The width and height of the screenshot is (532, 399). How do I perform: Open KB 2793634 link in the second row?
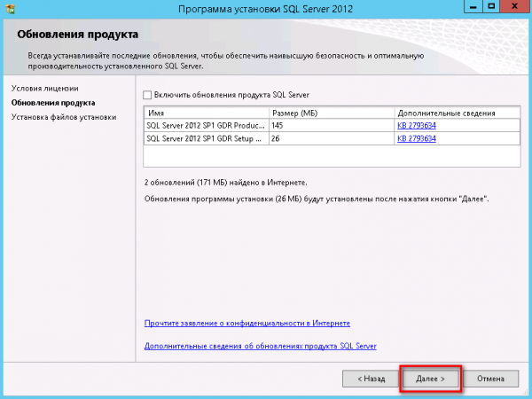417,138
